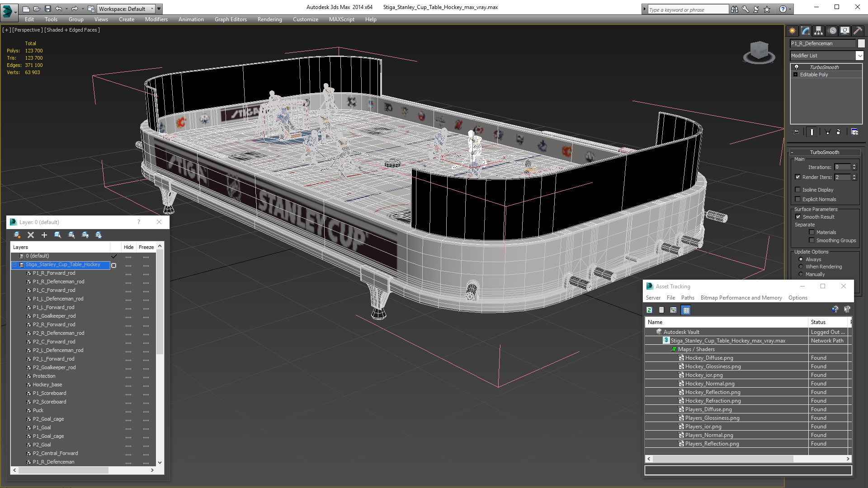Open the quick access toolbar customize arrow
Viewport: 868px width, 488px height.
click(x=159, y=9)
